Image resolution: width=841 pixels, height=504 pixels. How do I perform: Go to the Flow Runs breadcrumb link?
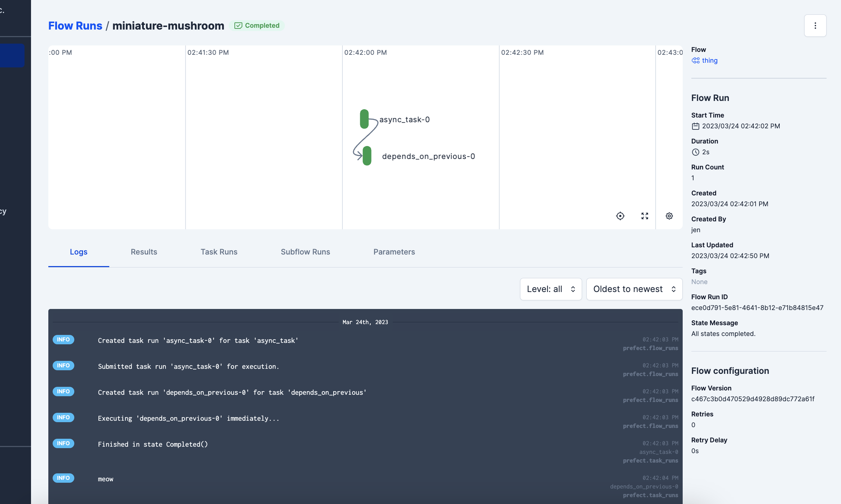click(75, 26)
